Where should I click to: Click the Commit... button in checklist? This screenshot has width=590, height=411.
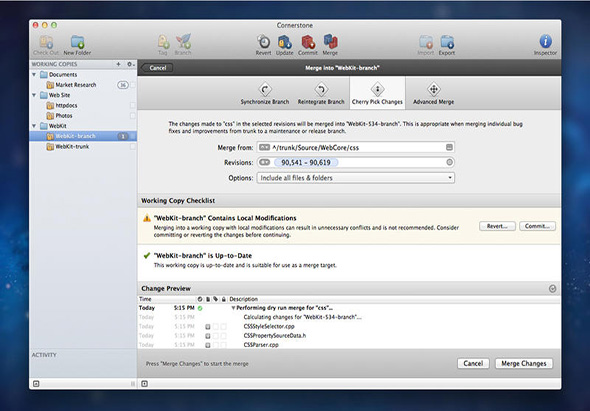(537, 226)
